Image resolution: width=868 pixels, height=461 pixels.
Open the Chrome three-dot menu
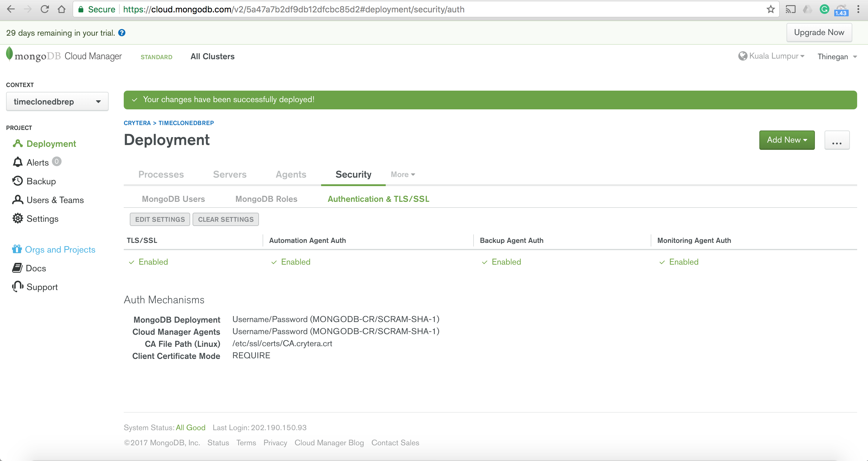[x=858, y=9]
